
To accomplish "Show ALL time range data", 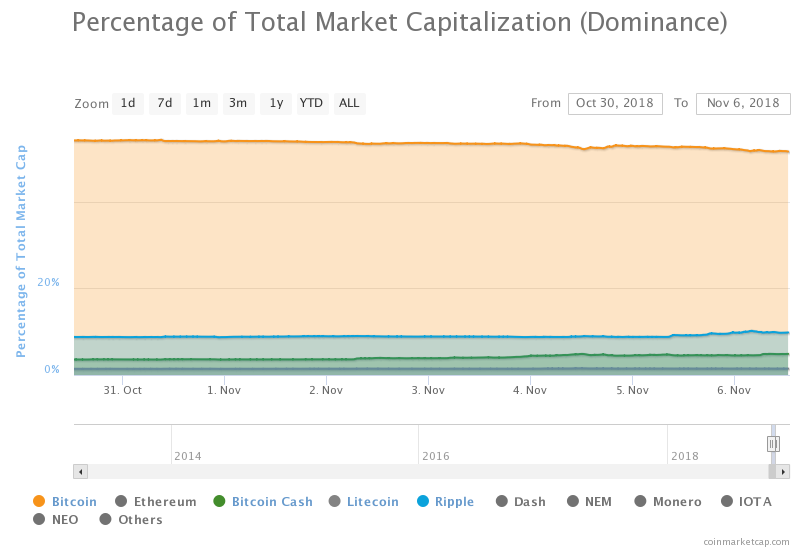I will point(349,103).
